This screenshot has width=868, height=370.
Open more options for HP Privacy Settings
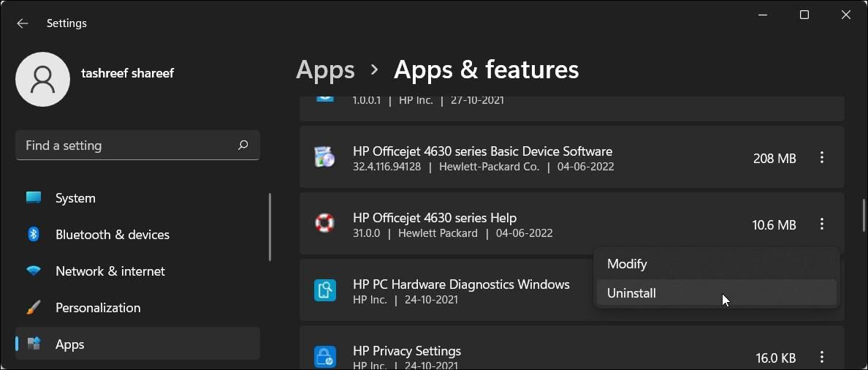pos(822,358)
